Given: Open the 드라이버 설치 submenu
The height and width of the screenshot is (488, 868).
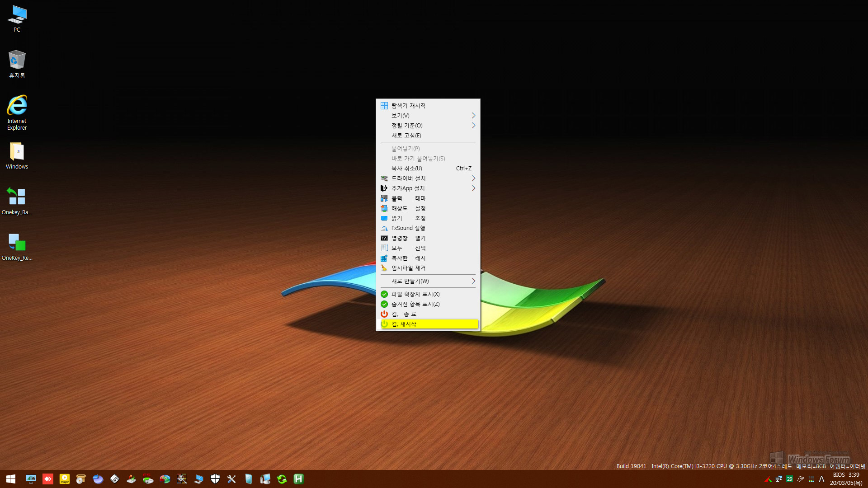Looking at the screenshot, I should point(428,178).
